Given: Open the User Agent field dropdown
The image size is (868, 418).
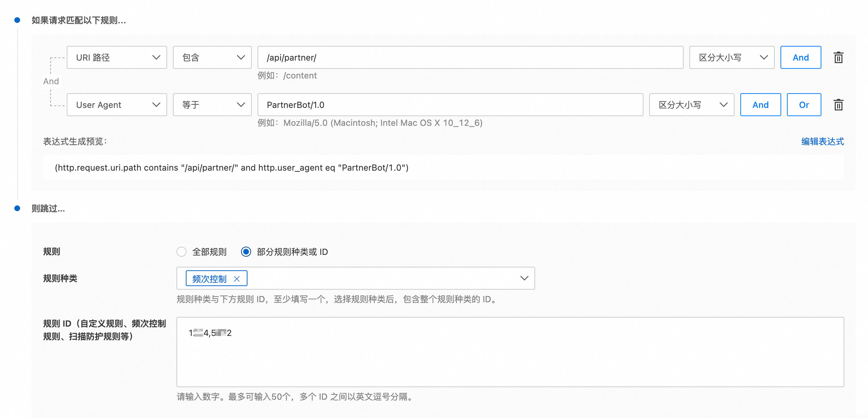Looking at the screenshot, I should (117, 105).
